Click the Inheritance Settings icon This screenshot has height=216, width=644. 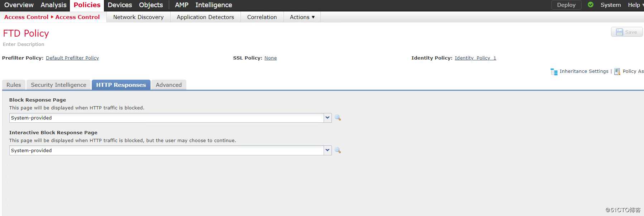[x=554, y=72]
